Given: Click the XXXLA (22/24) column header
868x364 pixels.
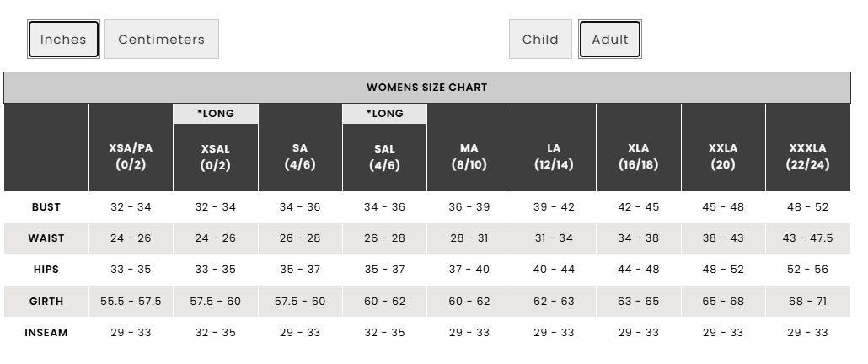Looking at the screenshot, I should 807,157.
